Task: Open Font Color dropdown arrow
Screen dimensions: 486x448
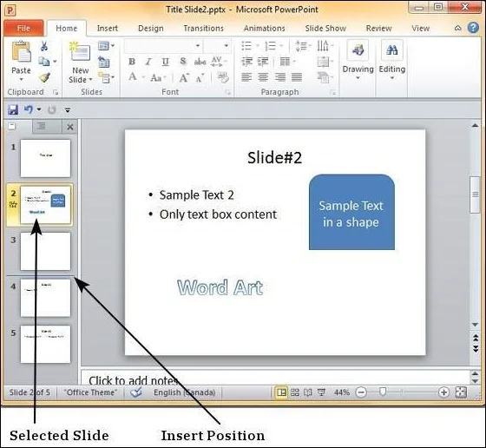Action: [x=144, y=77]
